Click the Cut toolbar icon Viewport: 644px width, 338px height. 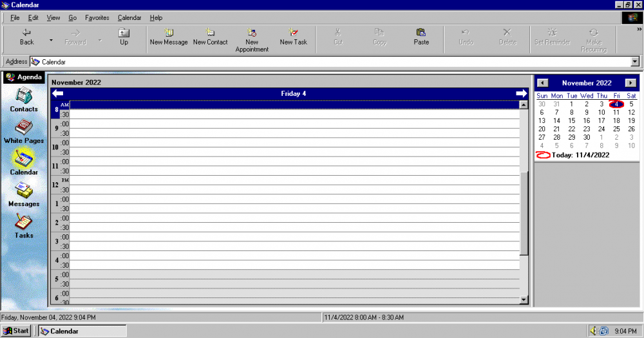tap(338, 37)
